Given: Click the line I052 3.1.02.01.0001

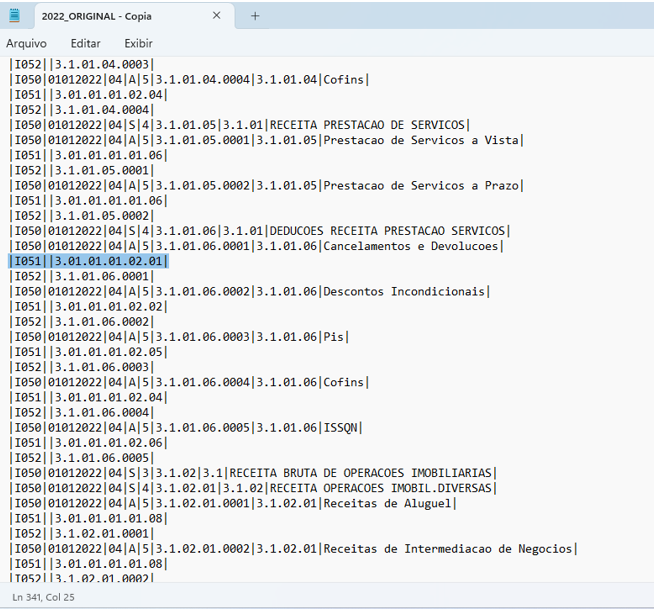Looking at the screenshot, I should (x=82, y=534).
